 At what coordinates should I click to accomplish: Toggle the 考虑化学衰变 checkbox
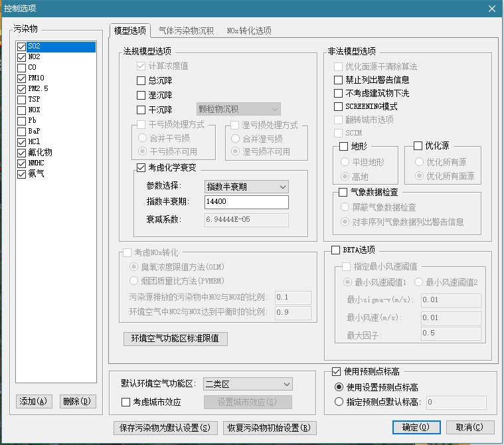141,168
